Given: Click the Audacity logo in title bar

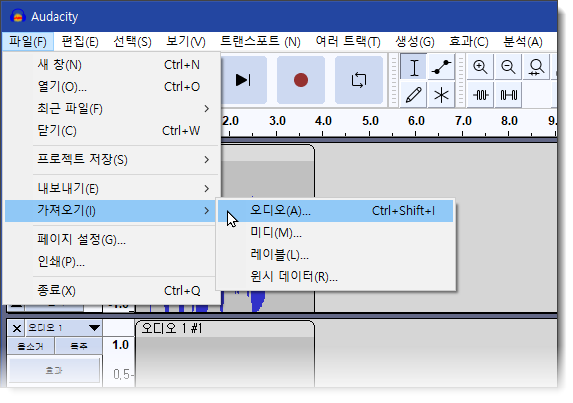Looking at the screenshot, I should pos(18,16).
